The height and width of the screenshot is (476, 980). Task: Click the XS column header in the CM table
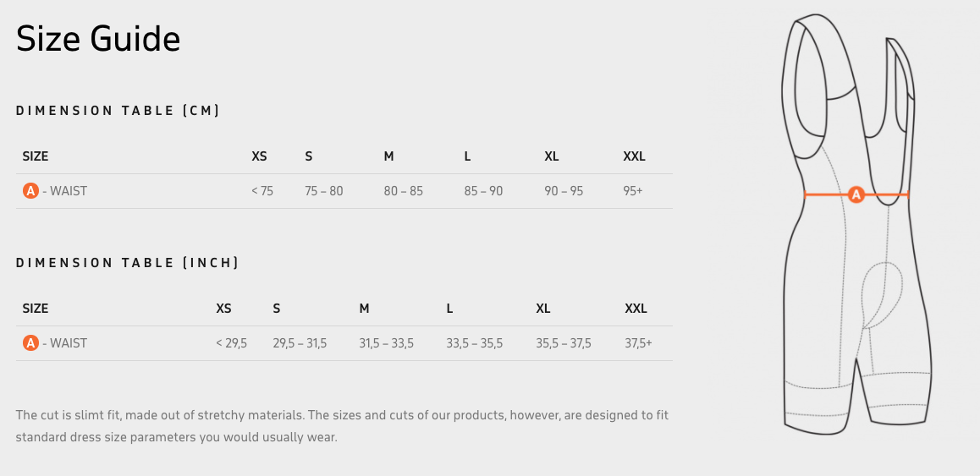[259, 156]
